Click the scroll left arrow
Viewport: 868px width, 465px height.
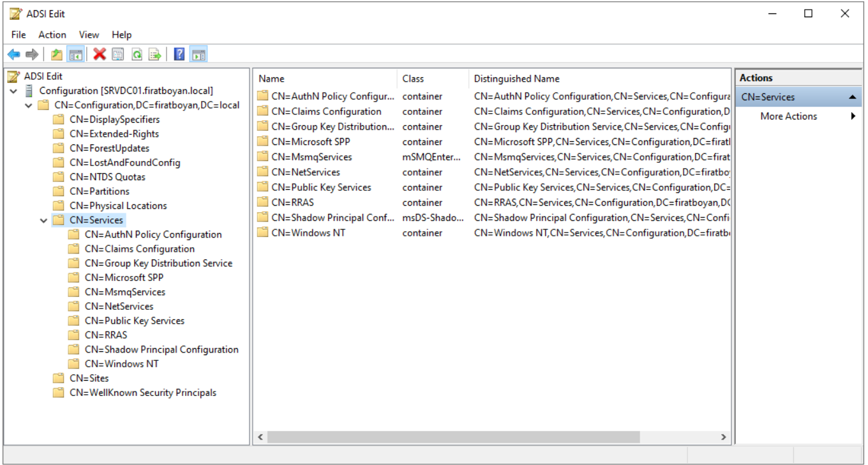(x=260, y=437)
